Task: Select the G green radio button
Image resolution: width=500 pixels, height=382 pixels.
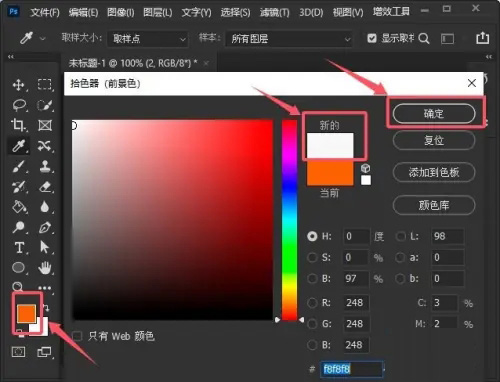Action: point(312,324)
